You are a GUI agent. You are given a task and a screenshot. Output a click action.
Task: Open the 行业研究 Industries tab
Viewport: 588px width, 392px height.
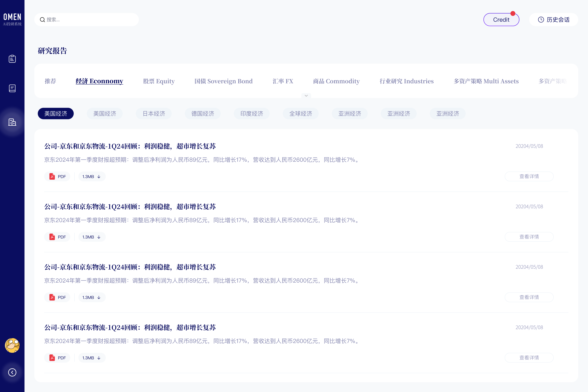click(407, 81)
